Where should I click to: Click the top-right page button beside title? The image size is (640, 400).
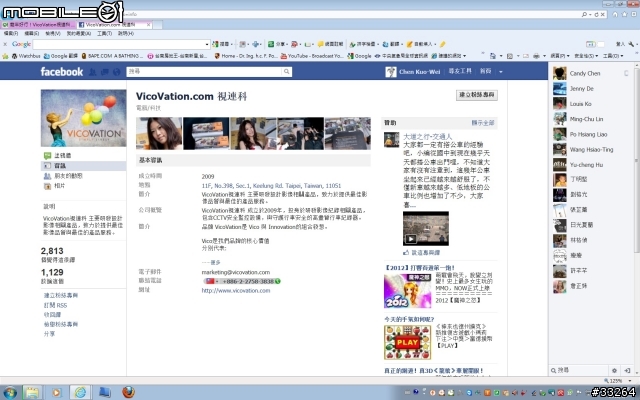(476, 95)
